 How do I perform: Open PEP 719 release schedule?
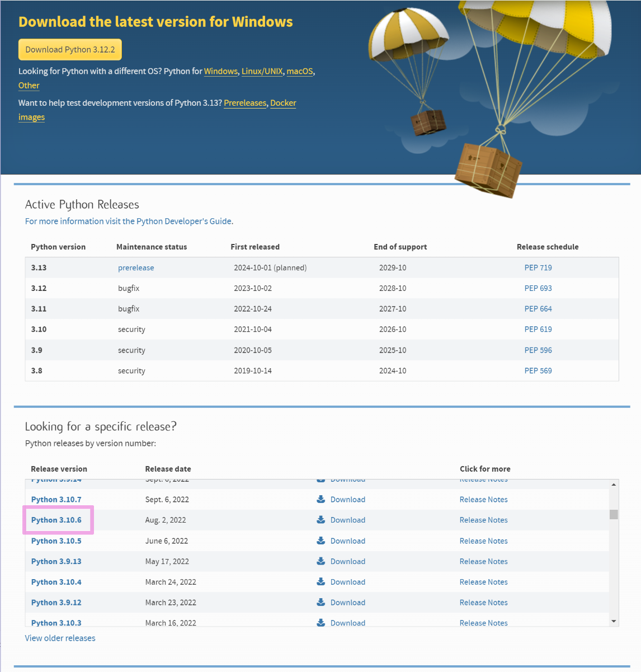[x=538, y=267]
